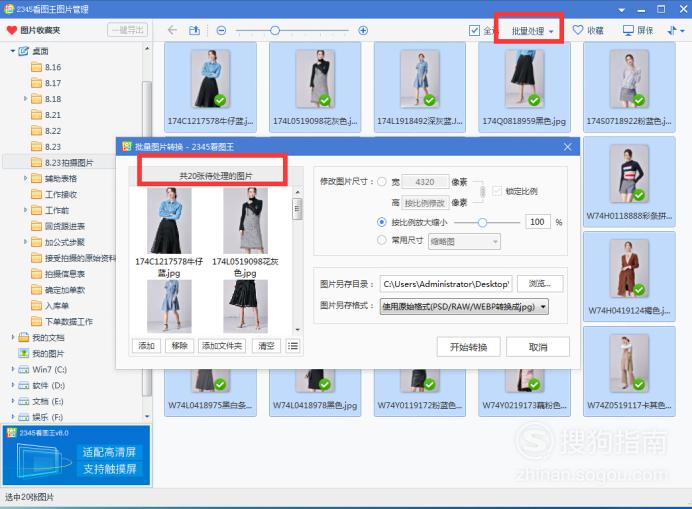Select the 常用尺寸 radio button

point(382,240)
